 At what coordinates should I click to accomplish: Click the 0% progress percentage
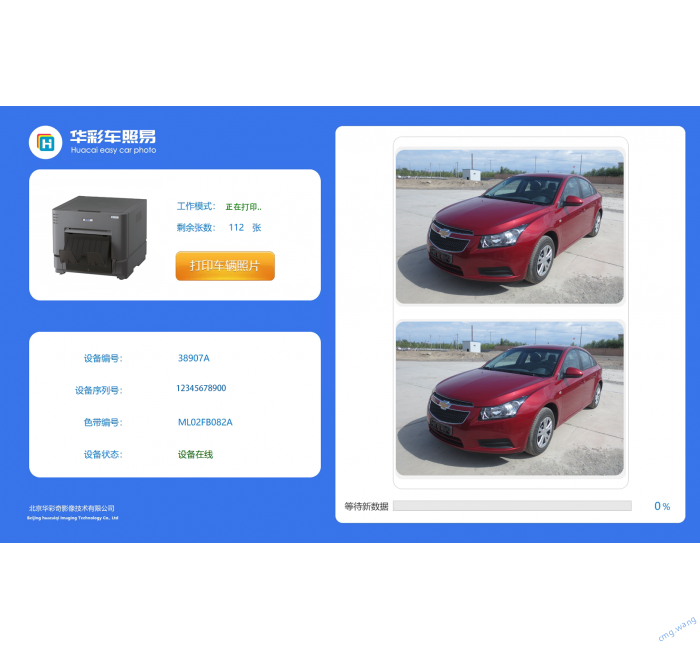tap(662, 506)
